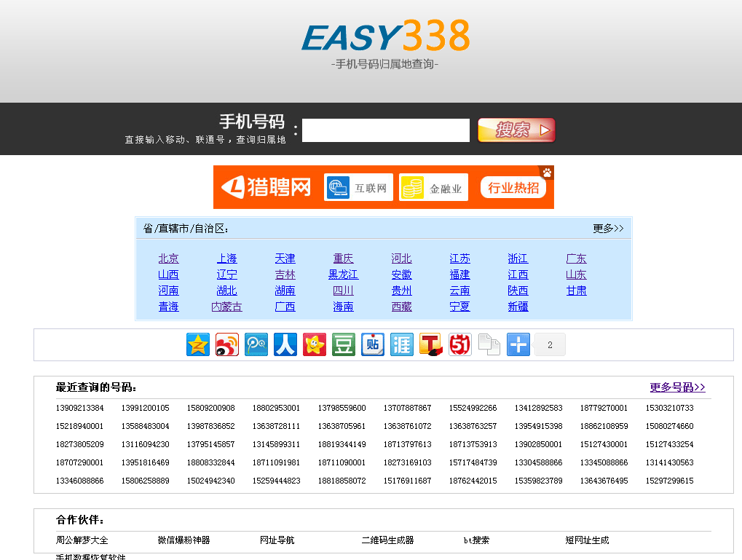This screenshot has height=560, width=742.
Task: Open the 新疆 region link
Action: [518, 307]
